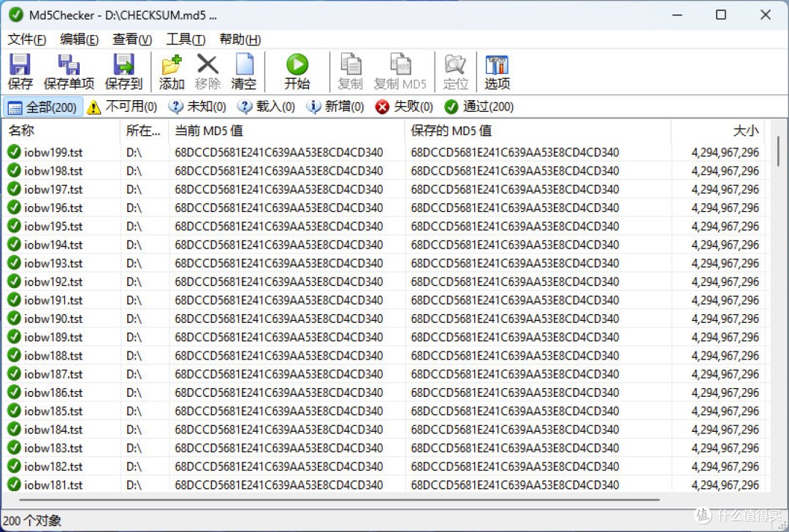This screenshot has height=532, width=789.
Task: Click the horizontal scrollbar of file list
Action: 339,500
